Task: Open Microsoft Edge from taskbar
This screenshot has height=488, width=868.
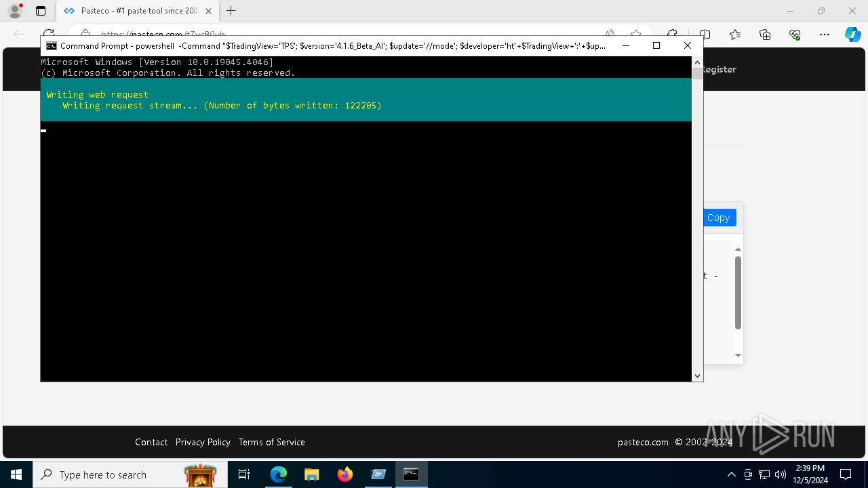Action: click(x=279, y=474)
